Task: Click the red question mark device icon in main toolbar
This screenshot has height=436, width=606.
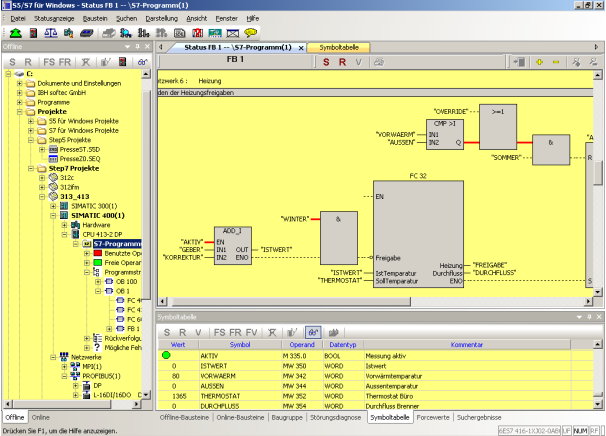Action: click(x=33, y=33)
